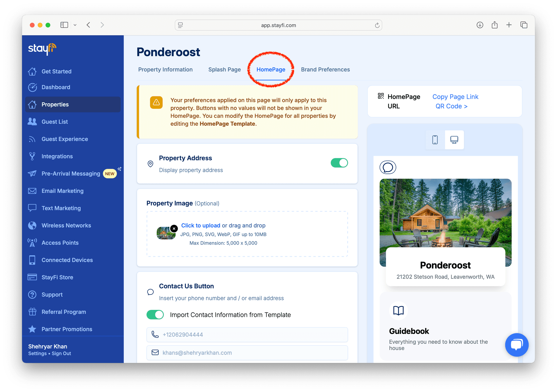Viewport: 557px width, 392px height.
Task: Click the app.stayfi.com address bar
Action: point(278,25)
